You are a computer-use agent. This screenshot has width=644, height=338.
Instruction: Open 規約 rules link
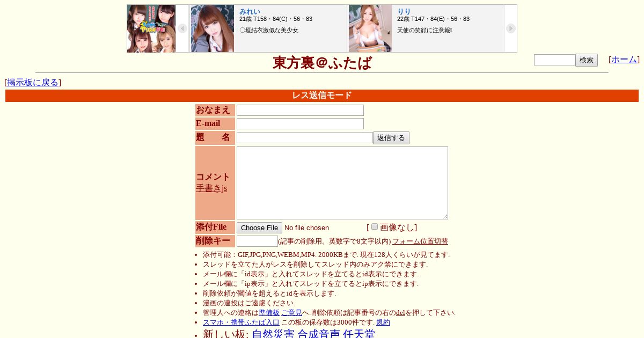383,322
